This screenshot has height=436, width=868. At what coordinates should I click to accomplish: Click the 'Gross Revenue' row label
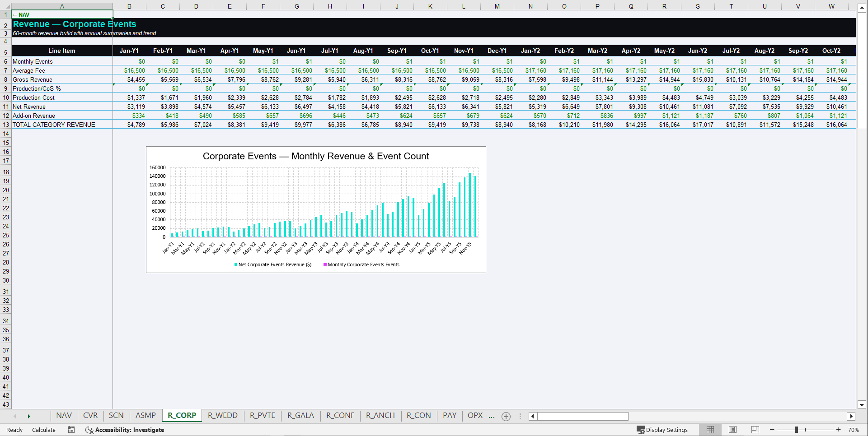point(33,79)
